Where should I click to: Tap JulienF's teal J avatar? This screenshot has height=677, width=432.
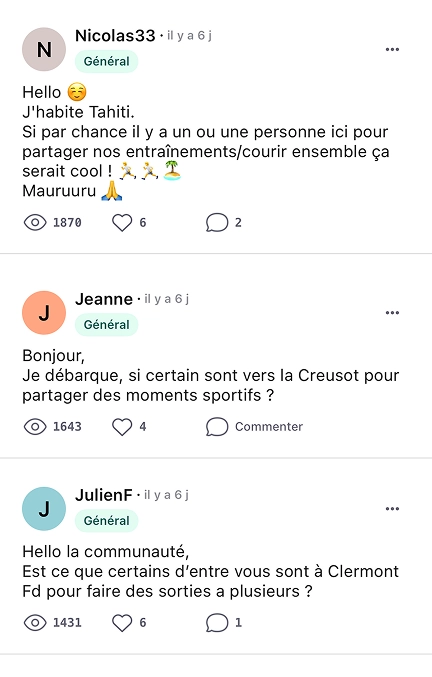point(44,509)
